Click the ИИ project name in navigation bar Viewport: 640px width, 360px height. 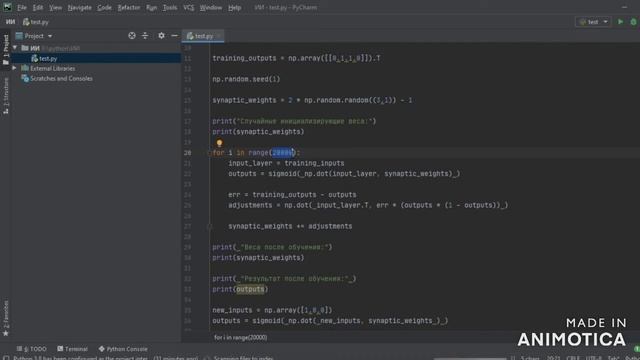point(10,22)
